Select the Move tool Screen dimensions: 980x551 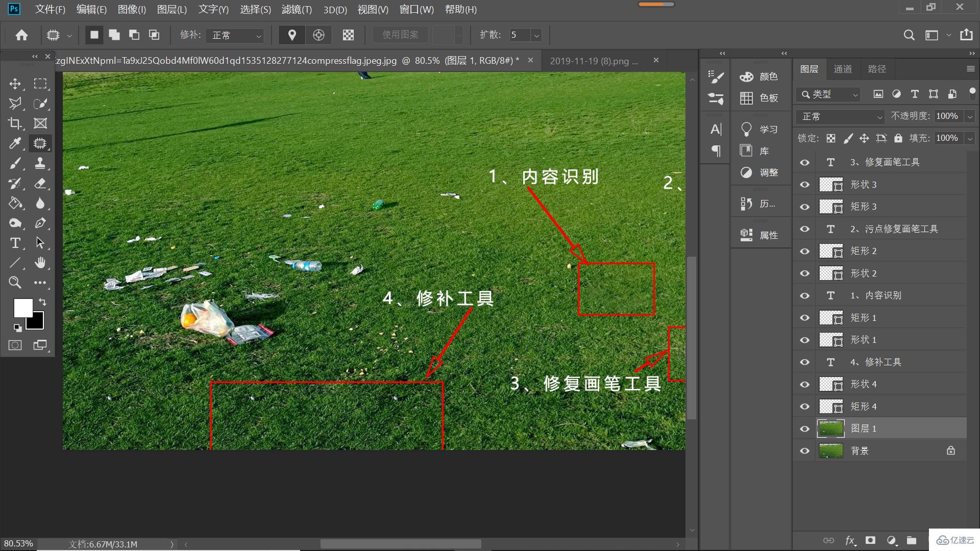(15, 84)
